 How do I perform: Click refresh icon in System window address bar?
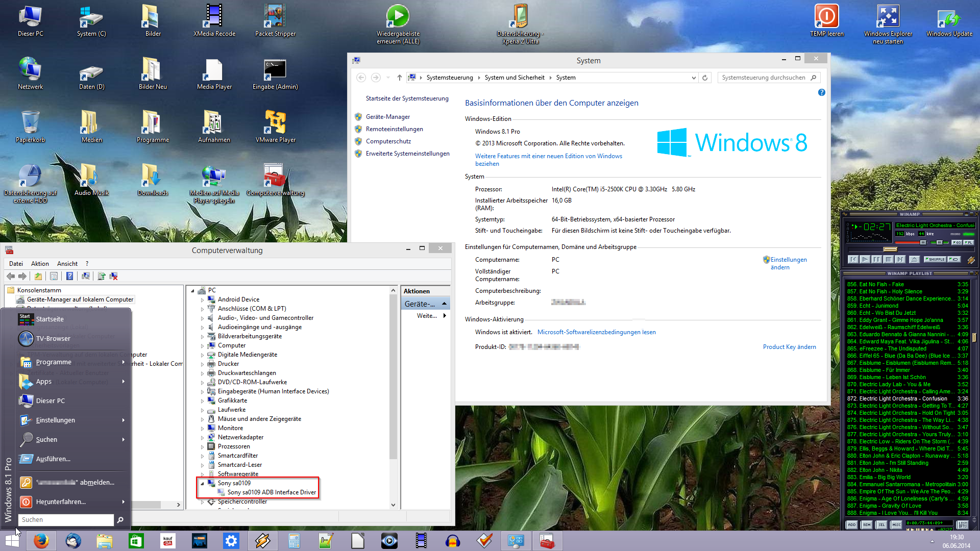click(x=704, y=78)
